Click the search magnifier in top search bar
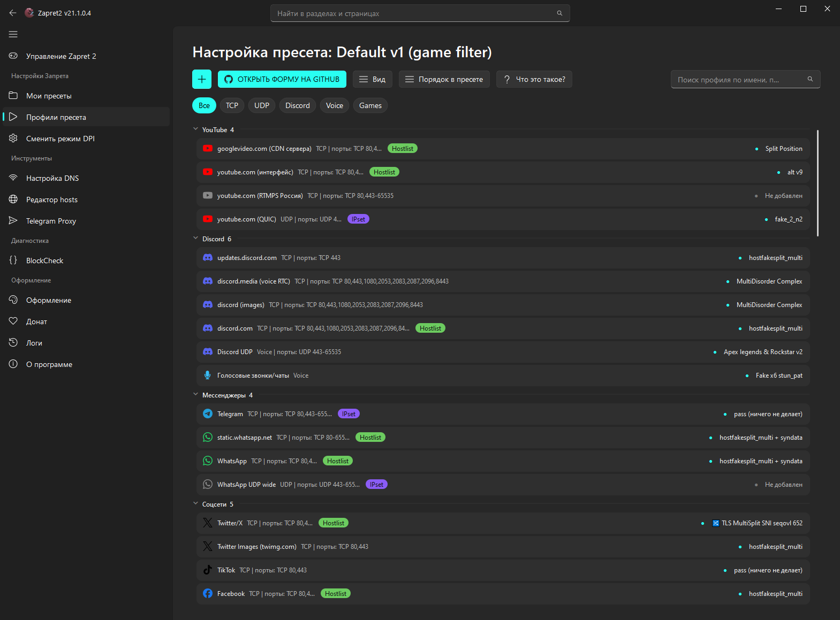The height and width of the screenshot is (620, 840). 559,13
